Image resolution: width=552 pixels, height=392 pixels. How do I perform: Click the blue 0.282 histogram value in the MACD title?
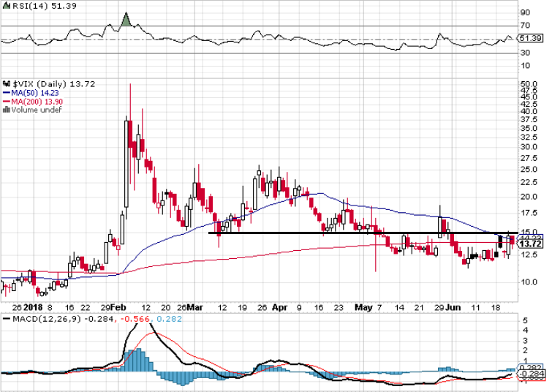169,319
